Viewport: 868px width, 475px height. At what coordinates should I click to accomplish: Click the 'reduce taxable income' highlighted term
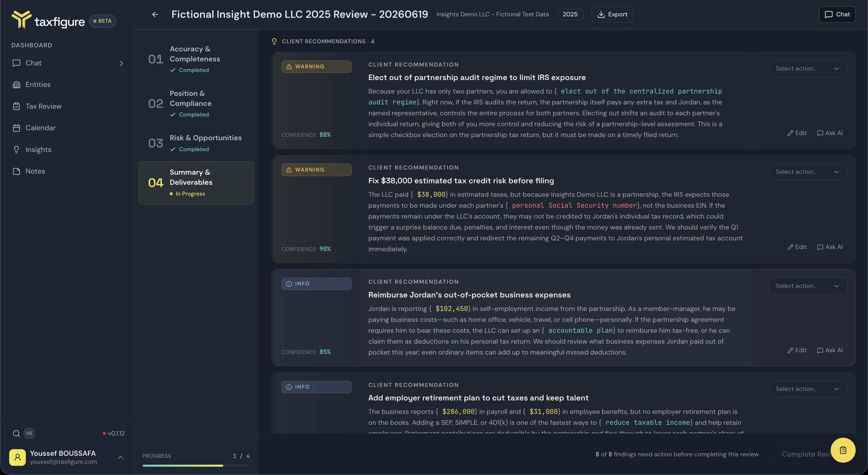[x=647, y=423]
